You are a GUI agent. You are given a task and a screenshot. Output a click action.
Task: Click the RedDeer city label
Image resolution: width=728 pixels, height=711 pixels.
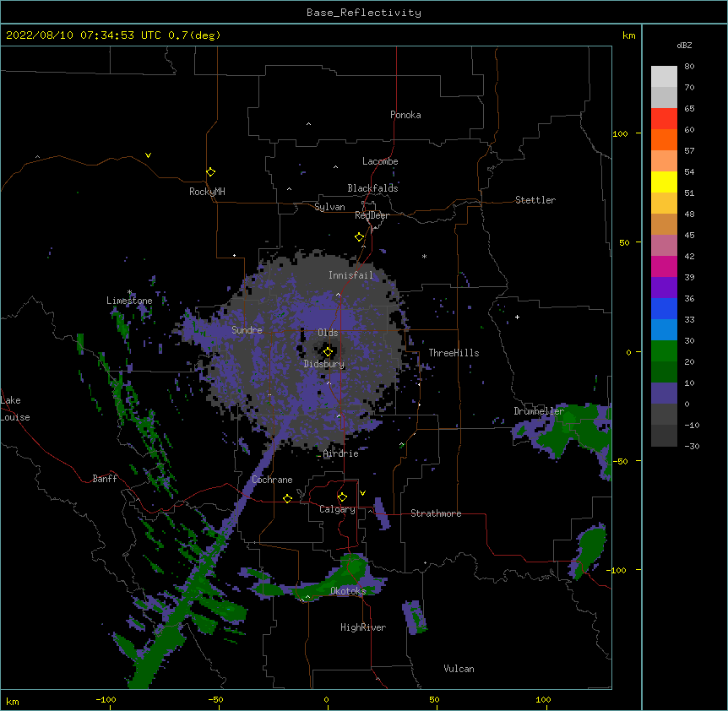(372, 215)
